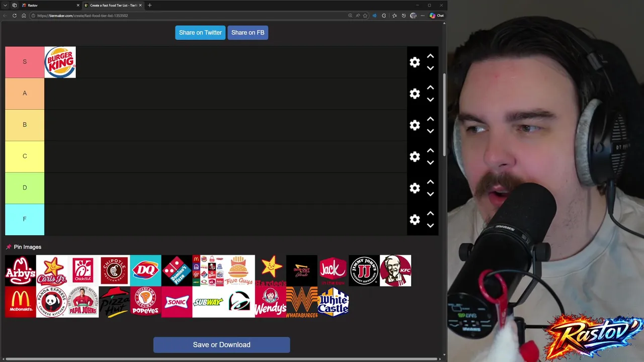Reload the page in browser toolbar
This screenshot has height=362, width=644.
pos(14,16)
